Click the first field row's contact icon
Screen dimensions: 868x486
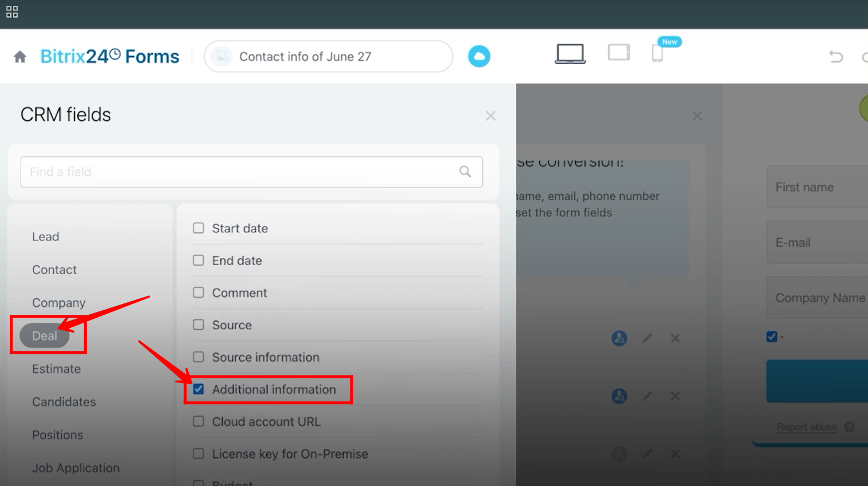click(619, 338)
